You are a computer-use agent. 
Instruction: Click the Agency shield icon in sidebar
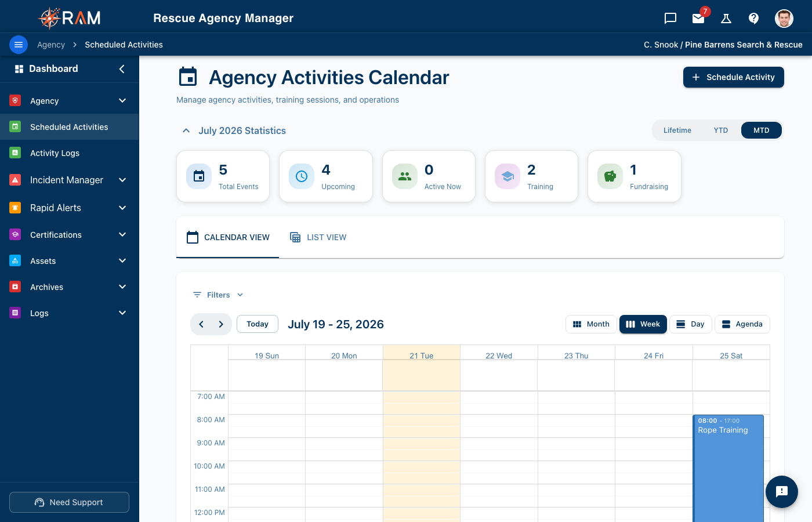click(x=16, y=100)
